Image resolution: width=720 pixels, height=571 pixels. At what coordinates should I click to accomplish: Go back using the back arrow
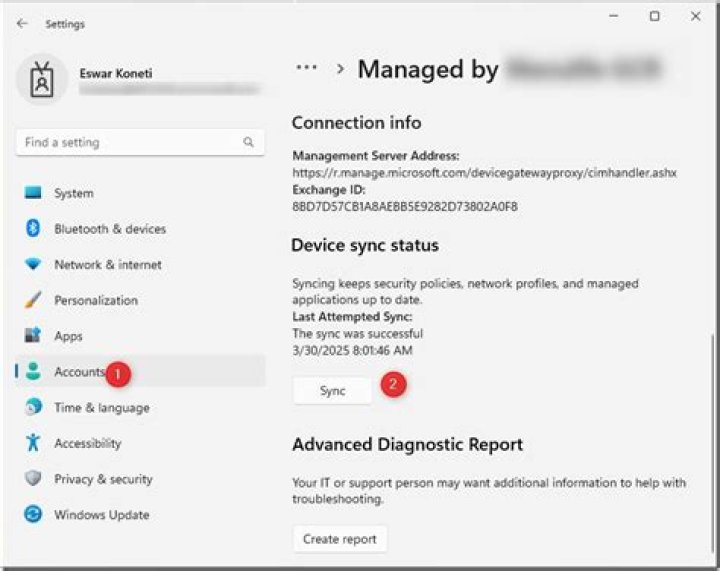(22, 23)
